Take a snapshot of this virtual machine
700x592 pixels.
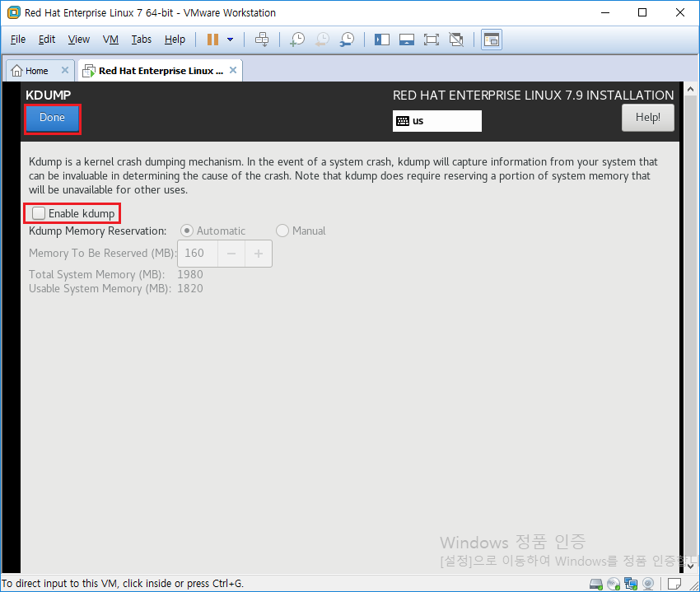tap(297, 40)
